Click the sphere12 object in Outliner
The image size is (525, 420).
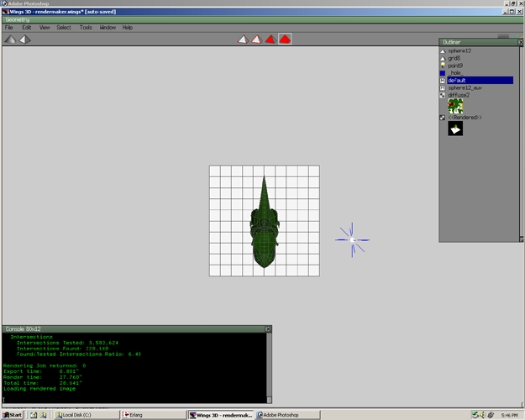tap(459, 51)
